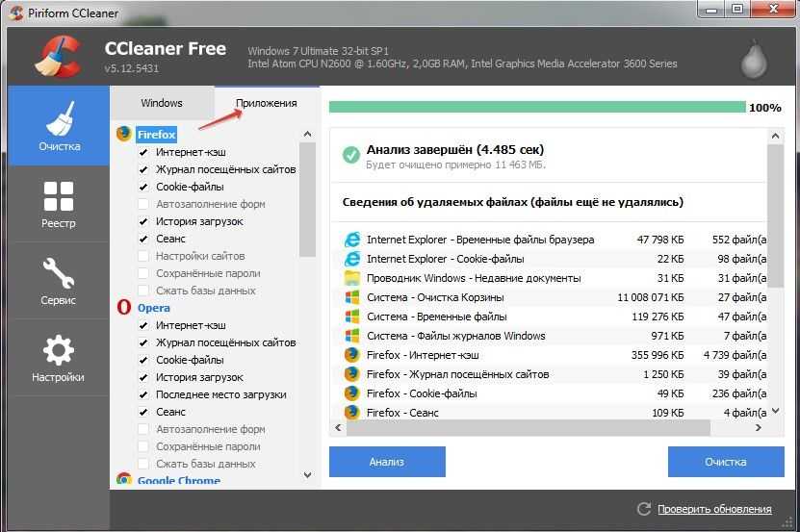Screen dimensions: 800x532
Task: Toggle Opera Последнее место загрузки checkbox
Action: [x=143, y=394]
